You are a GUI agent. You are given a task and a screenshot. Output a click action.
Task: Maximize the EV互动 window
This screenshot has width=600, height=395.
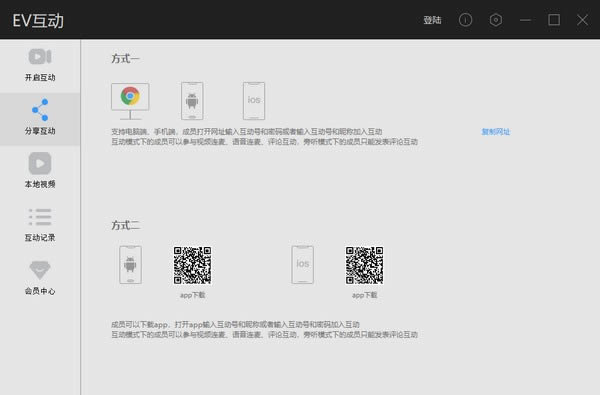(554, 20)
